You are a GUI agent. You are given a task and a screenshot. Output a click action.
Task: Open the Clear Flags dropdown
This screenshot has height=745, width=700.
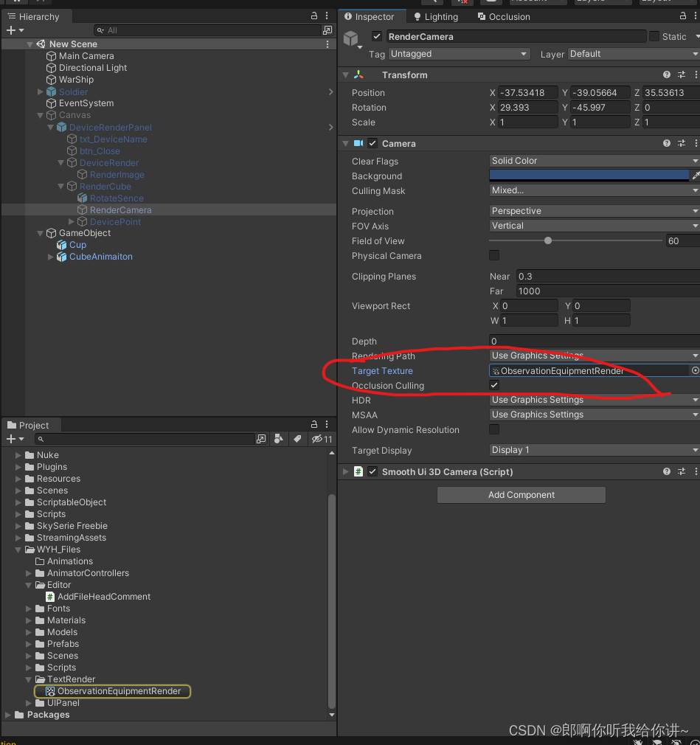coord(595,161)
